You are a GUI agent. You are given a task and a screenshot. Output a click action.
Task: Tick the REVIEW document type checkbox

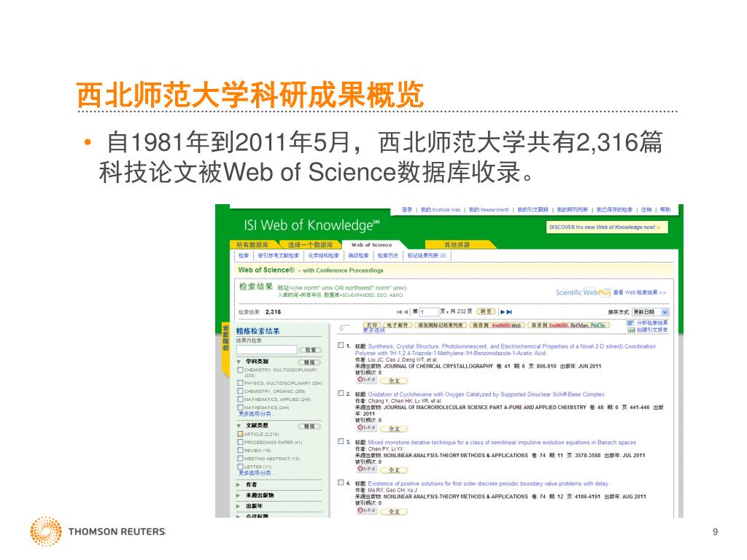point(240,450)
